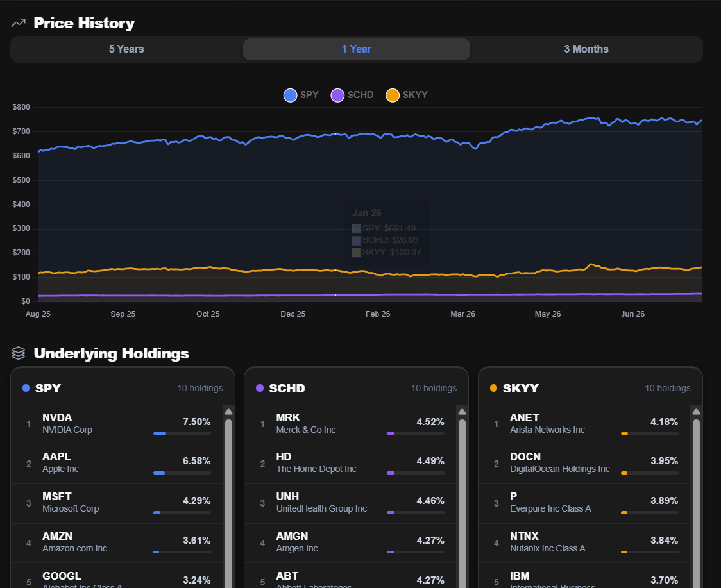
Task: Switch to the 3 Months tab
Action: click(586, 49)
